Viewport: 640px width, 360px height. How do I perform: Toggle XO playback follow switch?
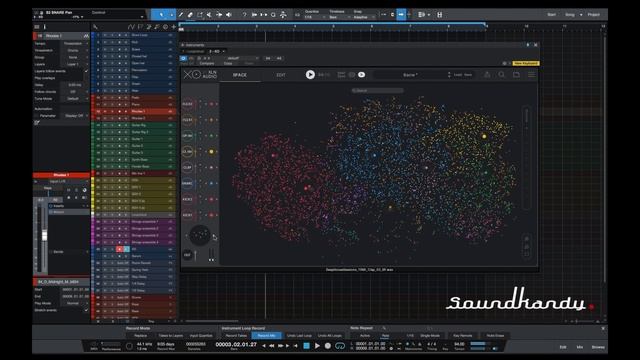coord(361,75)
